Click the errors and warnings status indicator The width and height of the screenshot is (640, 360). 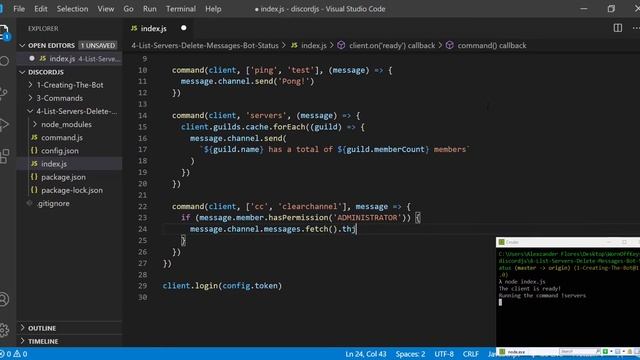coord(13,354)
